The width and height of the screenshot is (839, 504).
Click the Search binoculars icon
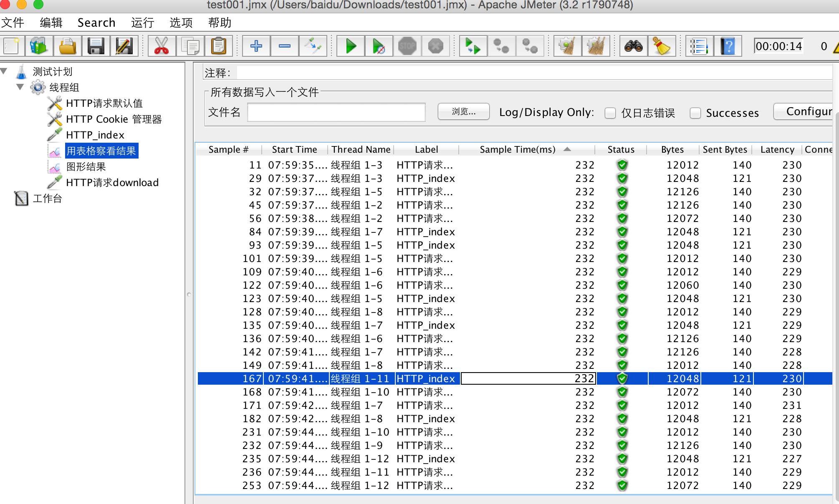point(633,46)
